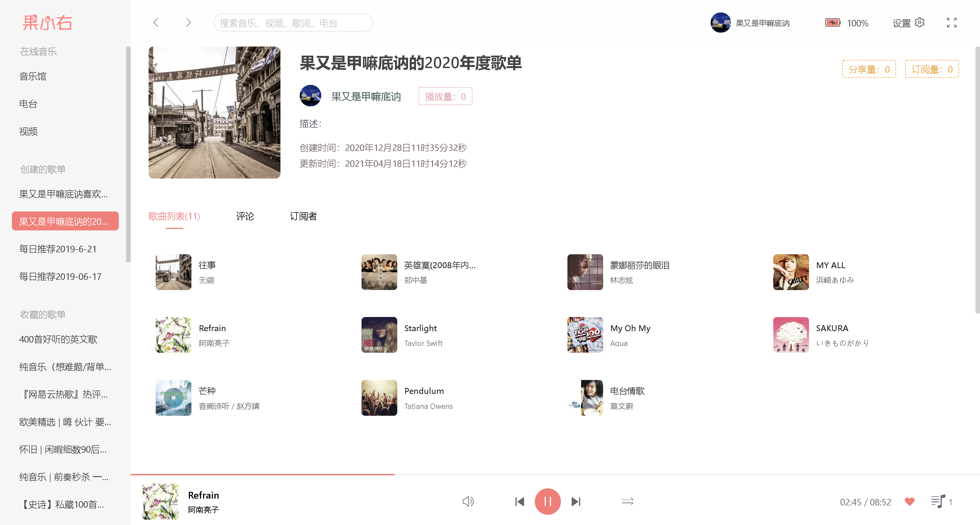The image size is (980, 525).
Task: Pause the currently playing song
Action: pyautogui.click(x=547, y=501)
